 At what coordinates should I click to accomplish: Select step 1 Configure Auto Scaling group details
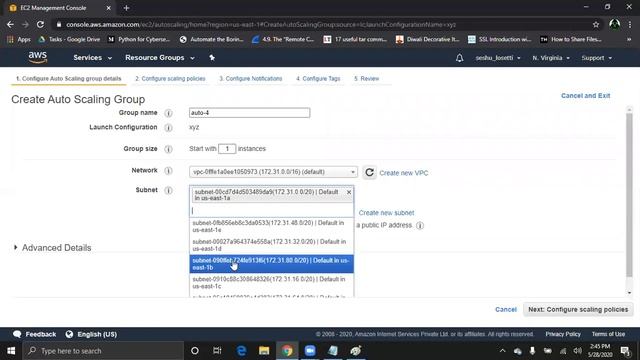pyautogui.click(x=69, y=79)
